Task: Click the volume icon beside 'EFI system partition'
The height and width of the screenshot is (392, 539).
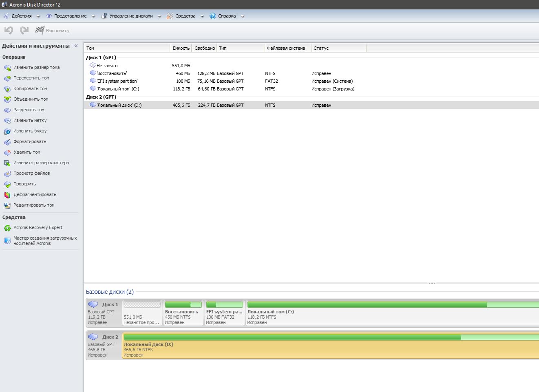Action: point(93,81)
